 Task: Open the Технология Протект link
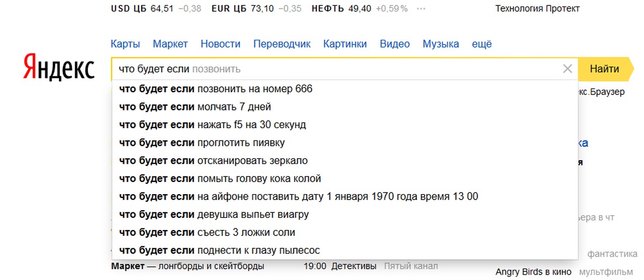coord(537,9)
